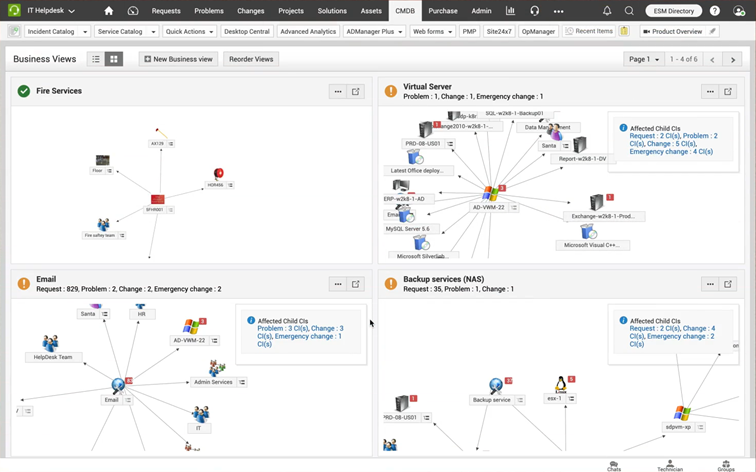The height and width of the screenshot is (472, 756).
Task: Open the search magnifier icon
Action: click(629, 11)
